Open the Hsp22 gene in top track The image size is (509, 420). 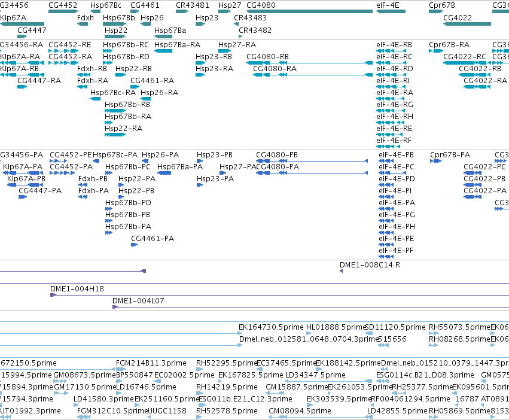116,30
